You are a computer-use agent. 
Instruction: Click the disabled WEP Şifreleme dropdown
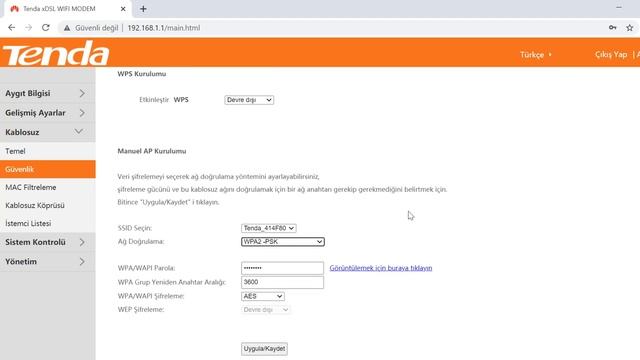pos(266,309)
